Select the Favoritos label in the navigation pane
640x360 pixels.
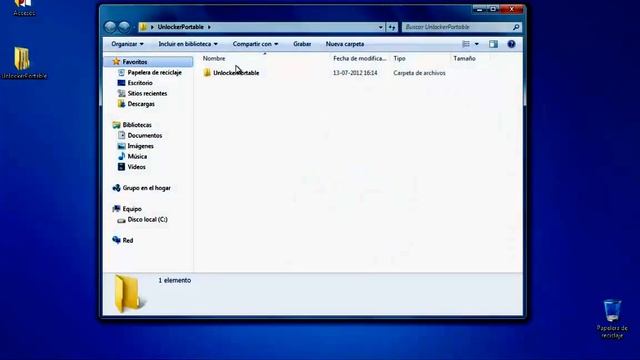[x=135, y=62]
